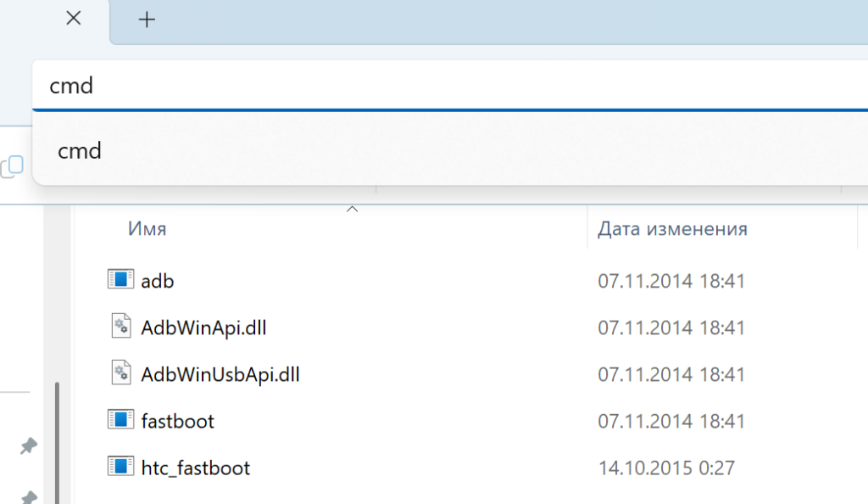Close the current Explorer tab
This screenshot has width=868, height=504.
[x=74, y=19]
